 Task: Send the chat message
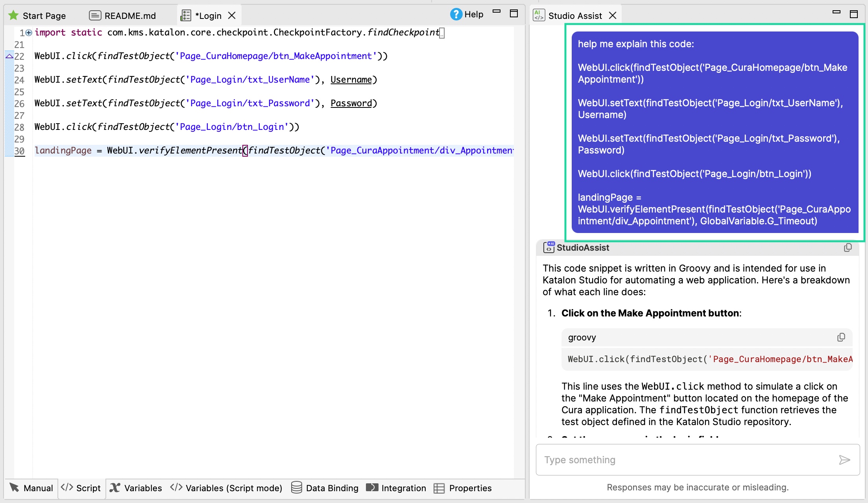pos(845,460)
